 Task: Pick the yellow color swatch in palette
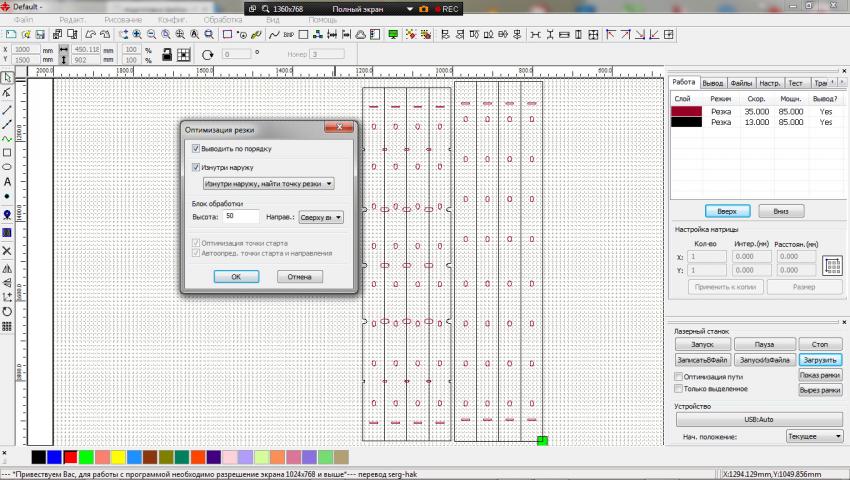(118, 457)
